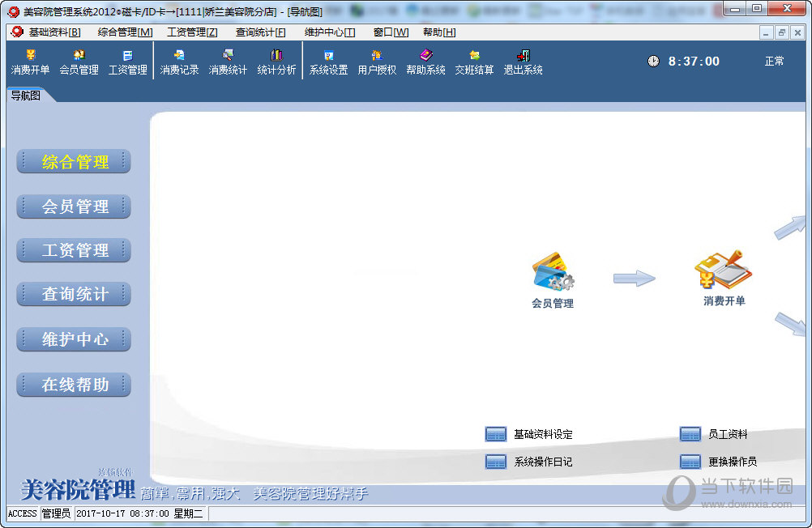Viewport: 812px width, 528px height.
Task: Open the 查询统计[F] menu
Action: (x=260, y=32)
